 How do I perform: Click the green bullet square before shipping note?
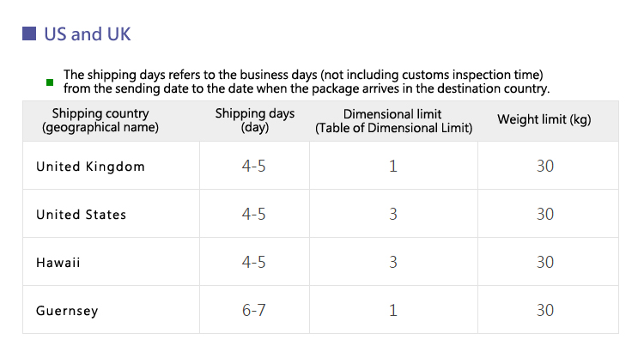coord(50,82)
